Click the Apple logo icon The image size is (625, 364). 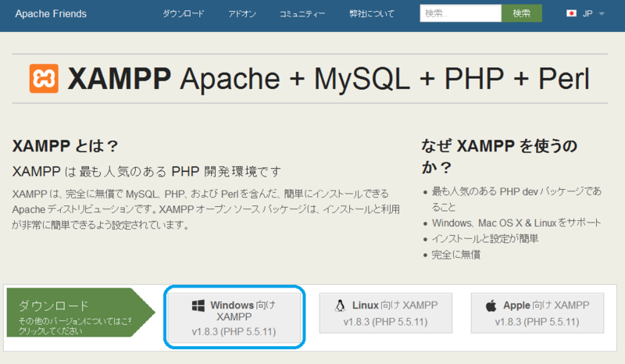pyautogui.click(x=491, y=305)
